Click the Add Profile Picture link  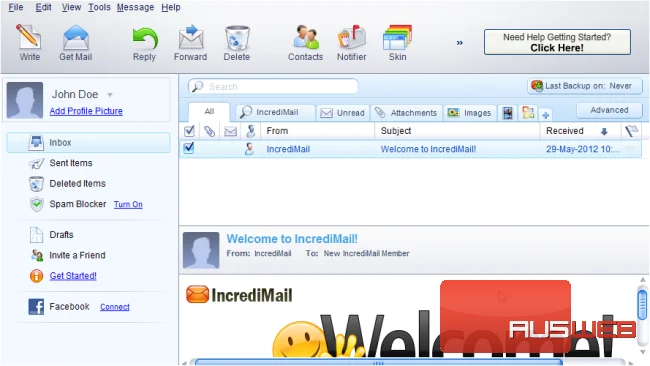[86, 111]
